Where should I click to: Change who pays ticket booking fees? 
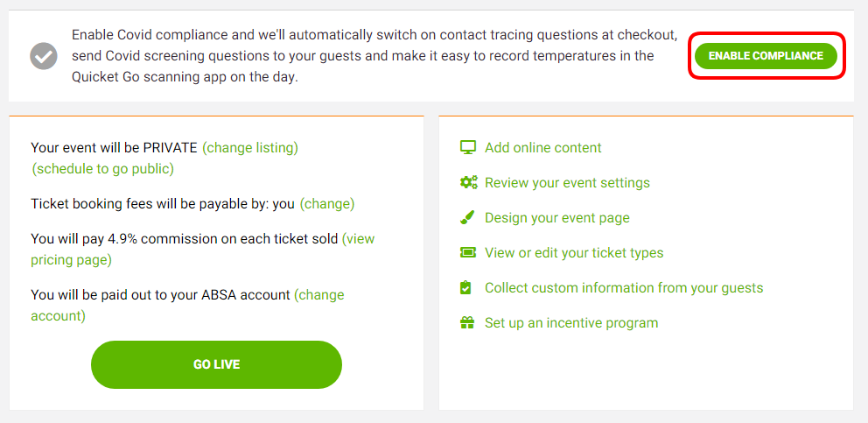point(327,204)
